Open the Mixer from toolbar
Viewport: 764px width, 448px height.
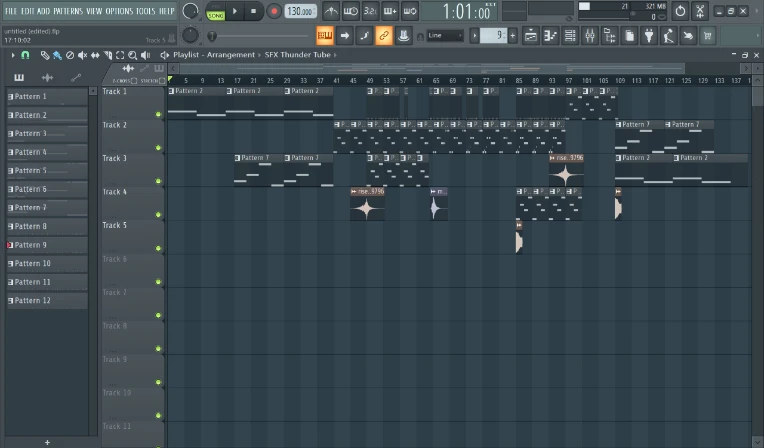[590, 36]
